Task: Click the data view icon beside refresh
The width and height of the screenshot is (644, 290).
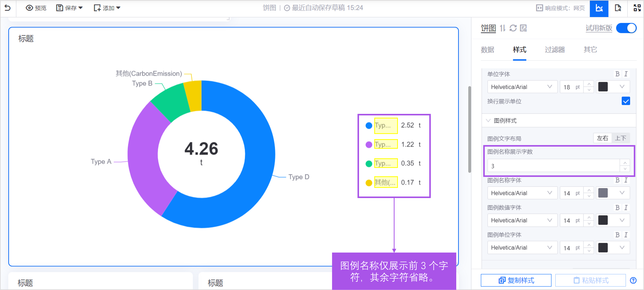Action: coord(523,28)
